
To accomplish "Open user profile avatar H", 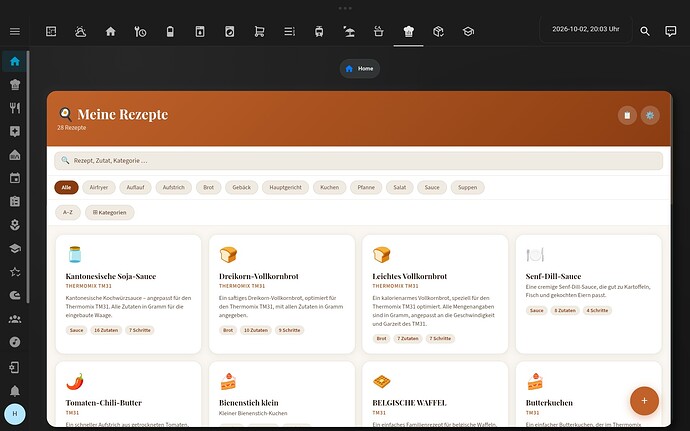I will click(x=15, y=414).
